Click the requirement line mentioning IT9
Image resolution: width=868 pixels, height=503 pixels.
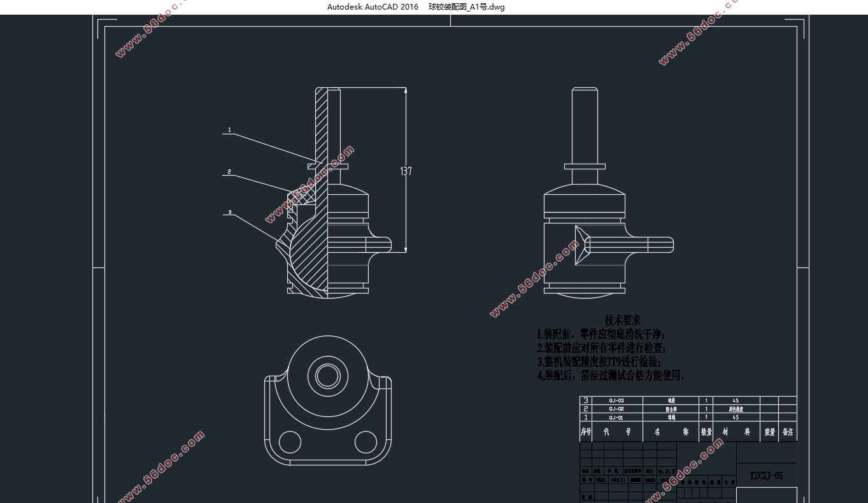603,362
